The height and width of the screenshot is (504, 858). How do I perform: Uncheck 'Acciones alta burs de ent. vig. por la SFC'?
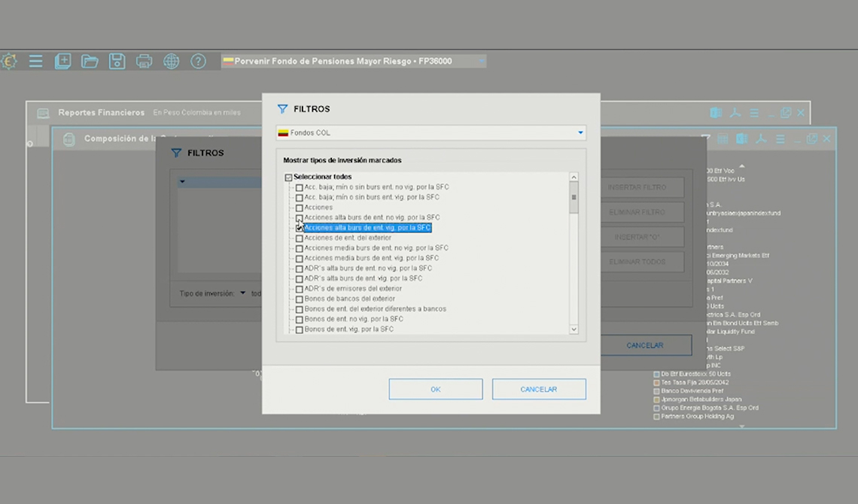coord(300,228)
